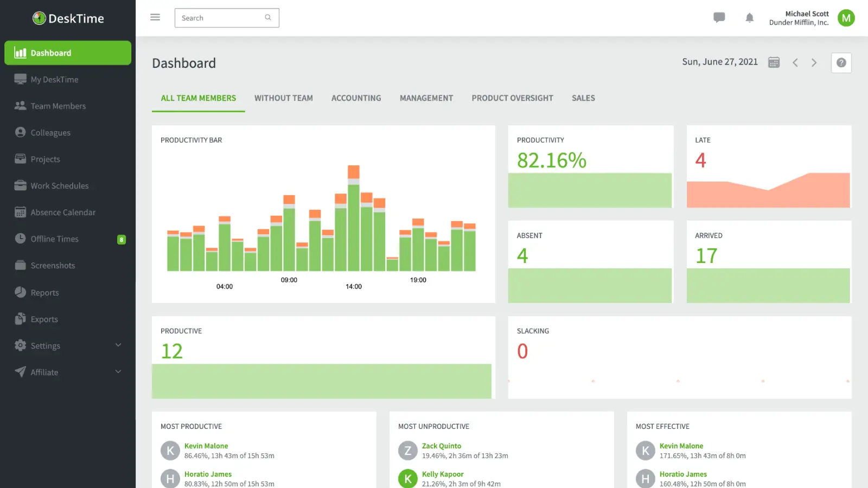Open the chat messages icon
This screenshot has height=488, width=868.
coord(719,17)
